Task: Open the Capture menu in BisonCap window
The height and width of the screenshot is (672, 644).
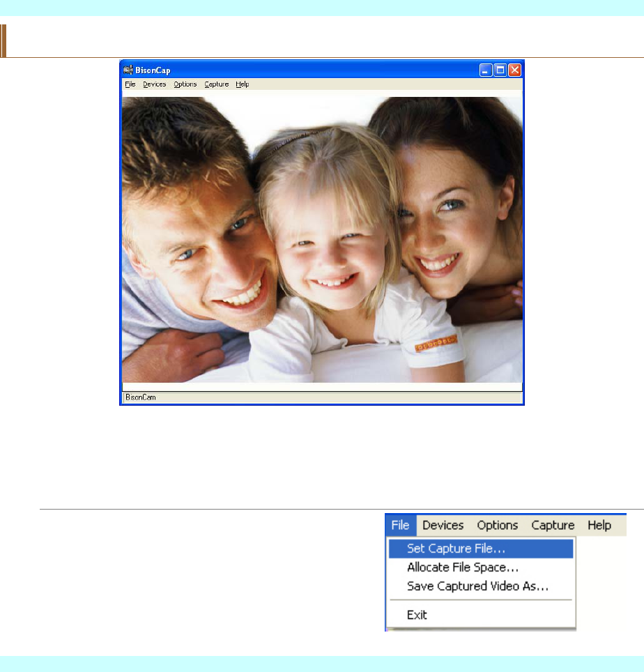Action: pos(216,84)
